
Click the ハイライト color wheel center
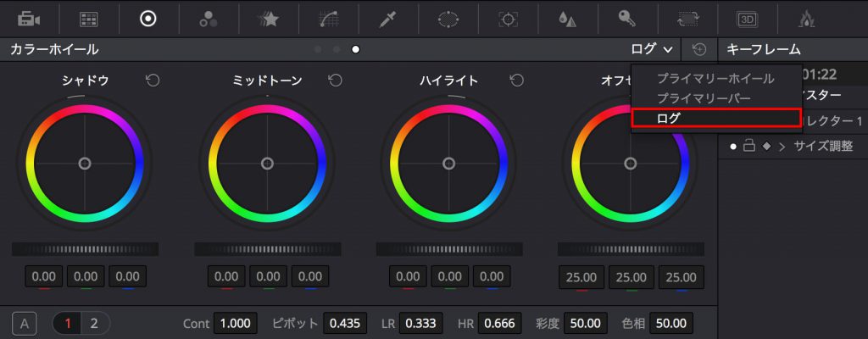click(449, 164)
